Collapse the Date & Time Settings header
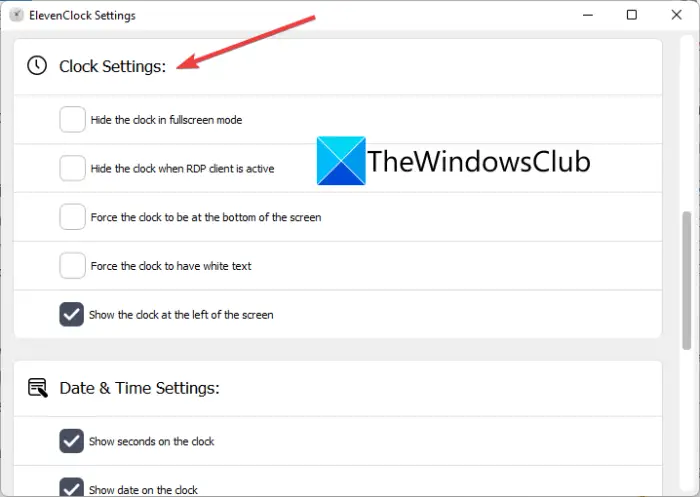Screen dimensions: 700x497 point(338,388)
